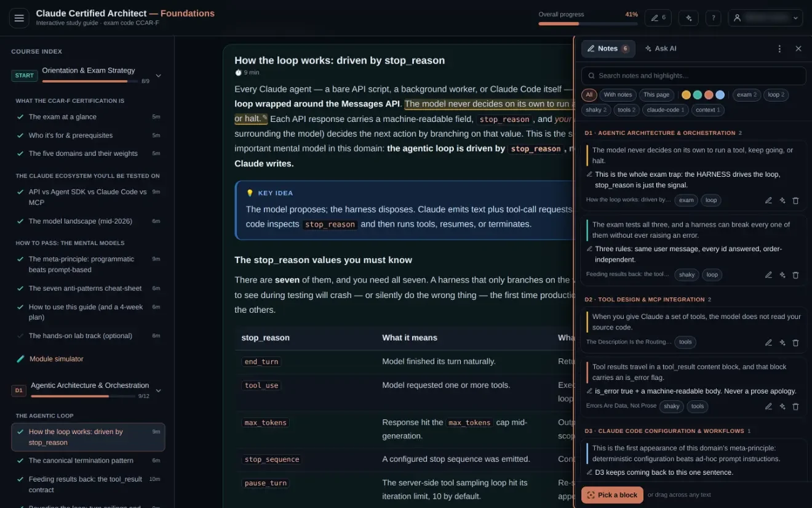Edit the highlight about giving Claude a set of tools
Image resolution: width=812 pixels, height=508 pixels.
[768, 342]
